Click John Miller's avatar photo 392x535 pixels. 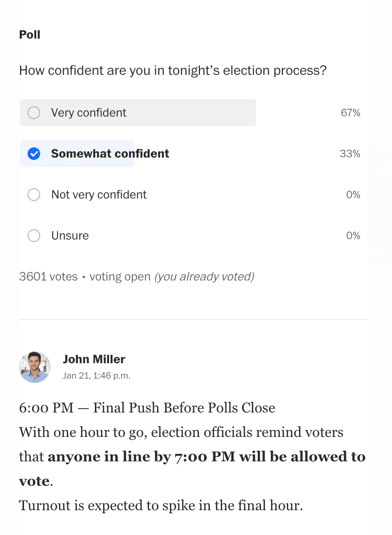tap(35, 367)
